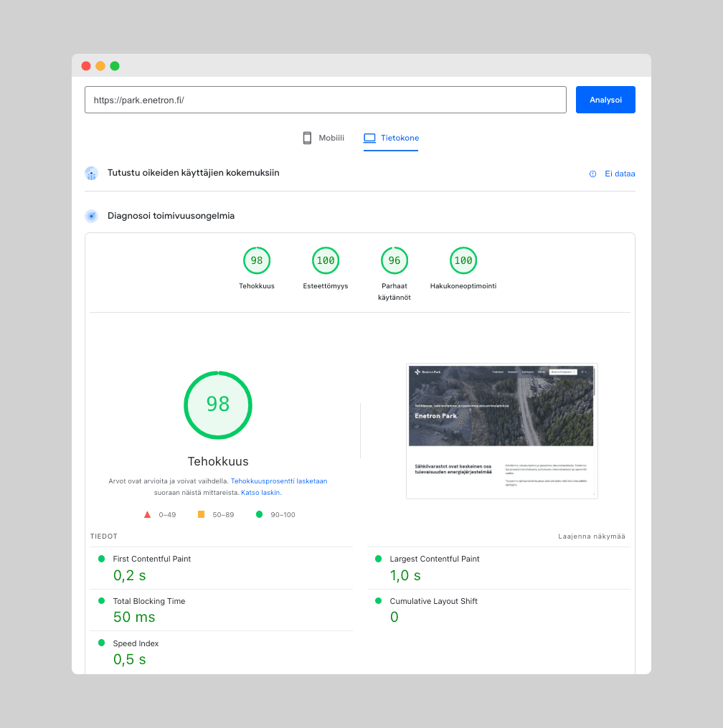Click the green dot beside Largest Contentful Paint

click(378, 559)
